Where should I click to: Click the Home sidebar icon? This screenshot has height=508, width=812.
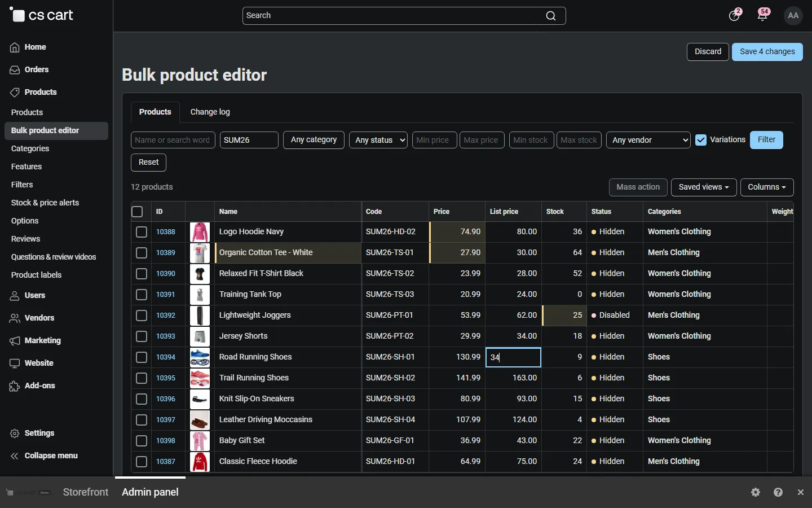point(15,47)
